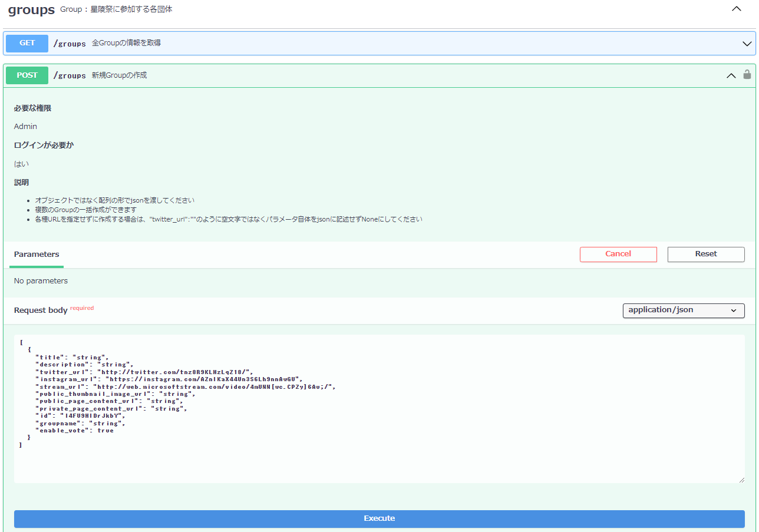
Task: Collapse the groups section chevron
Action: [737, 9]
